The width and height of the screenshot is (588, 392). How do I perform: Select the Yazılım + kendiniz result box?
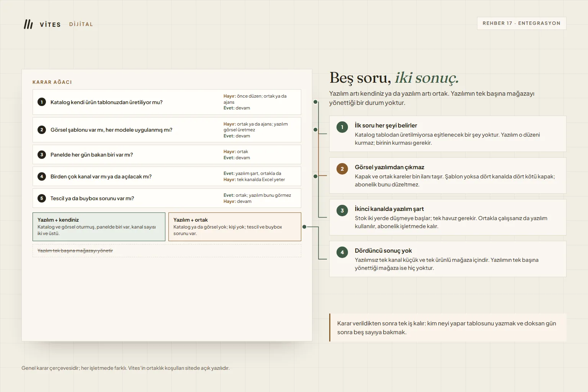(x=99, y=227)
